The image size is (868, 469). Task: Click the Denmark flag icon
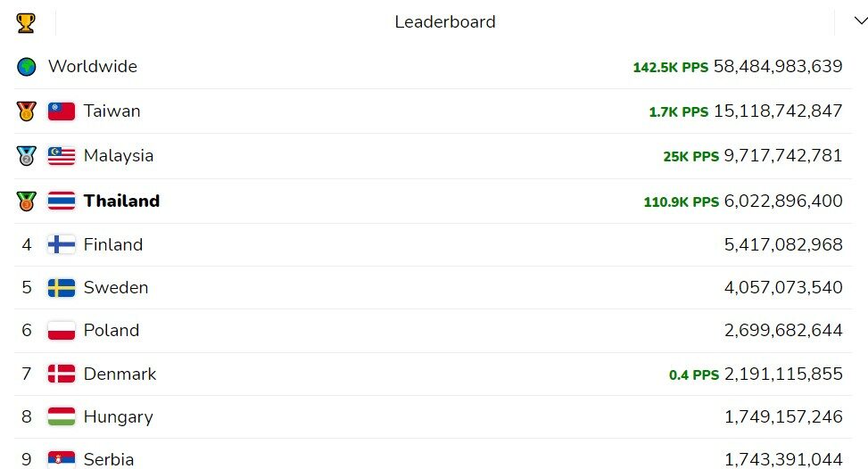[x=62, y=374]
